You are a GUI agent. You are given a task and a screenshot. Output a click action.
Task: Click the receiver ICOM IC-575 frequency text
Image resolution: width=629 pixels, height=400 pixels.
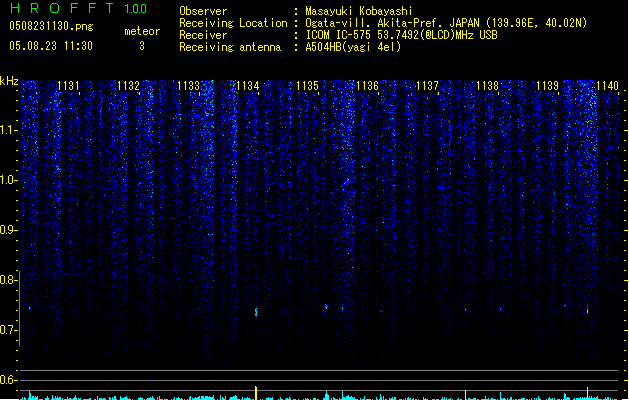(x=401, y=35)
